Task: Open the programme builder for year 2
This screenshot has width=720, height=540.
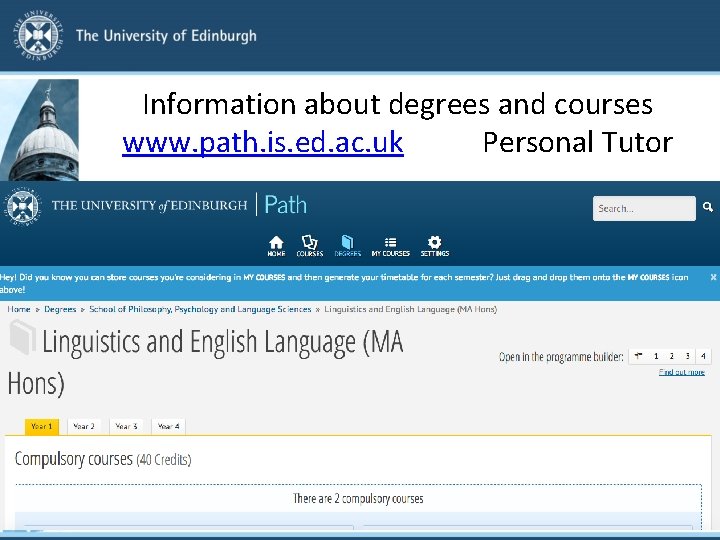Action: (x=671, y=356)
